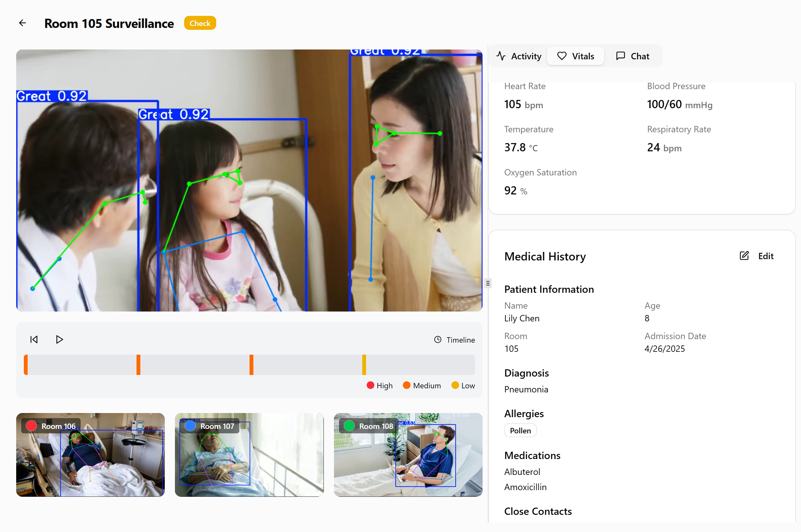Open the Room 108 camera thumbnail
This screenshot has width=801, height=532.
coord(408,455)
